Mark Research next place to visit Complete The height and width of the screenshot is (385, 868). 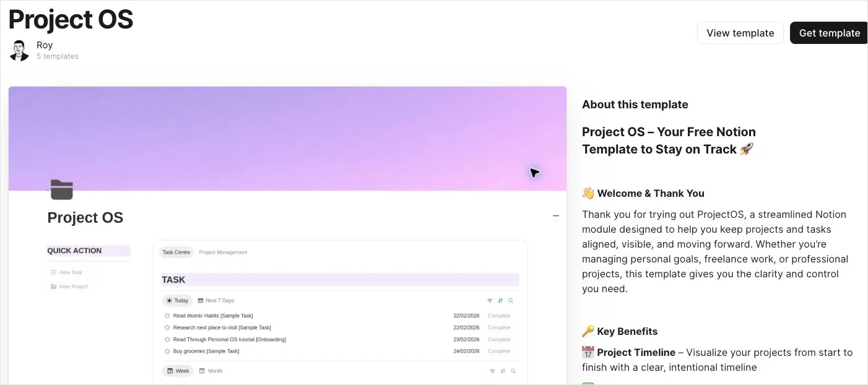click(499, 327)
